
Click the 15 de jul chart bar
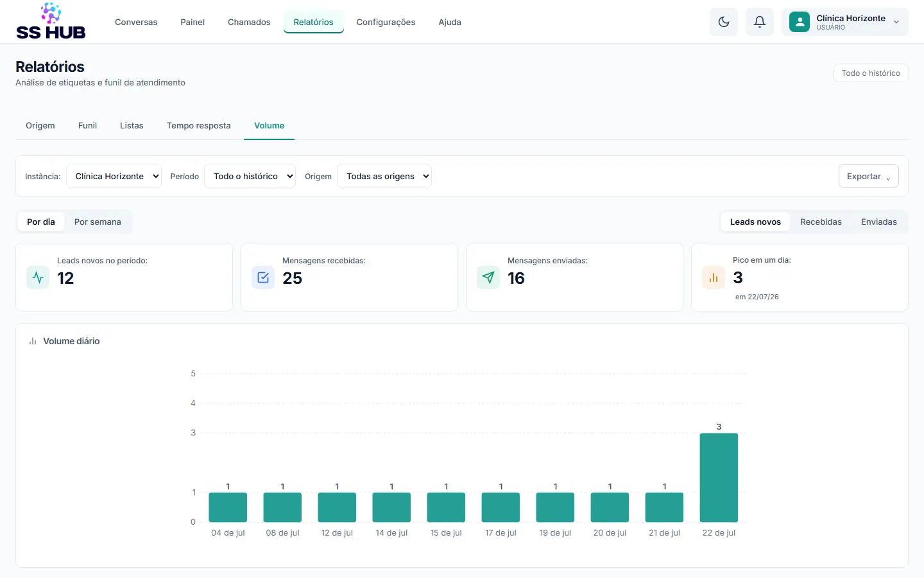pyautogui.click(x=446, y=507)
